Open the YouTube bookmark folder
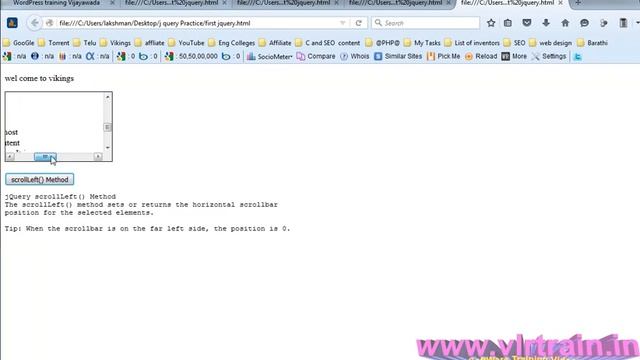Image resolution: width=640 pixels, height=360 pixels. (x=187, y=43)
